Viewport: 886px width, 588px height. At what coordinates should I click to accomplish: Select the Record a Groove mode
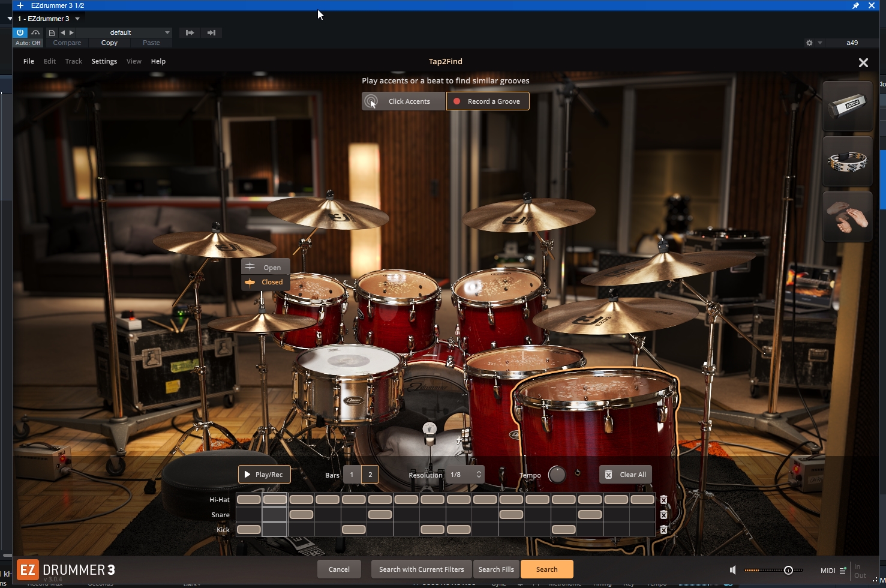tap(488, 101)
